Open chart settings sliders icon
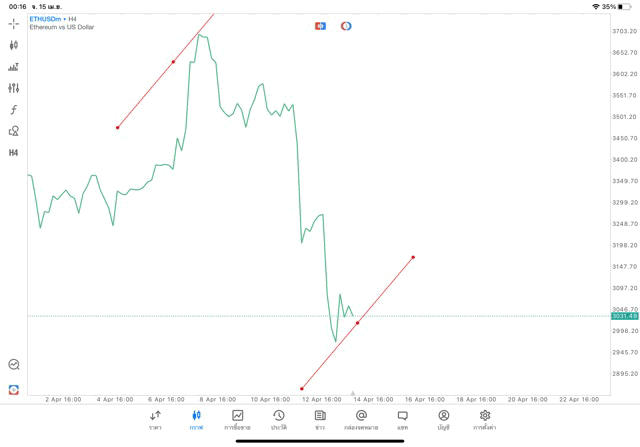The height and width of the screenshot is (447, 640). click(14, 88)
